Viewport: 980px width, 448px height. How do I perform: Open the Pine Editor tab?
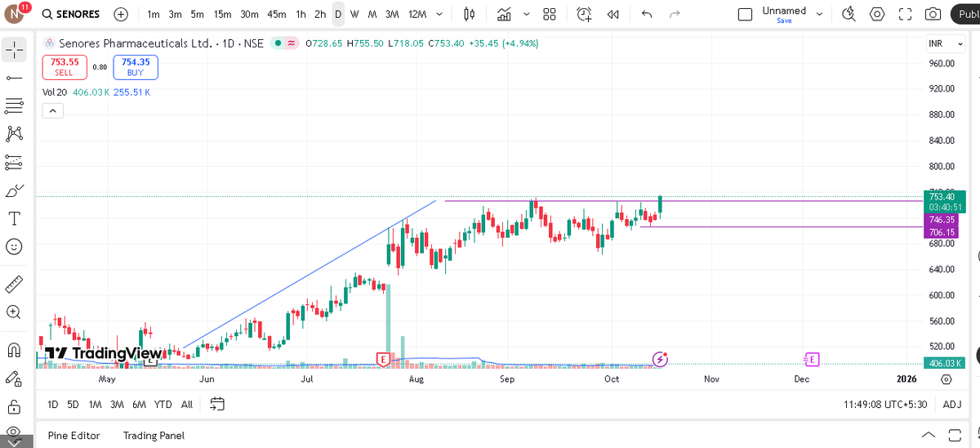pyautogui.click(x=73, y=436)
